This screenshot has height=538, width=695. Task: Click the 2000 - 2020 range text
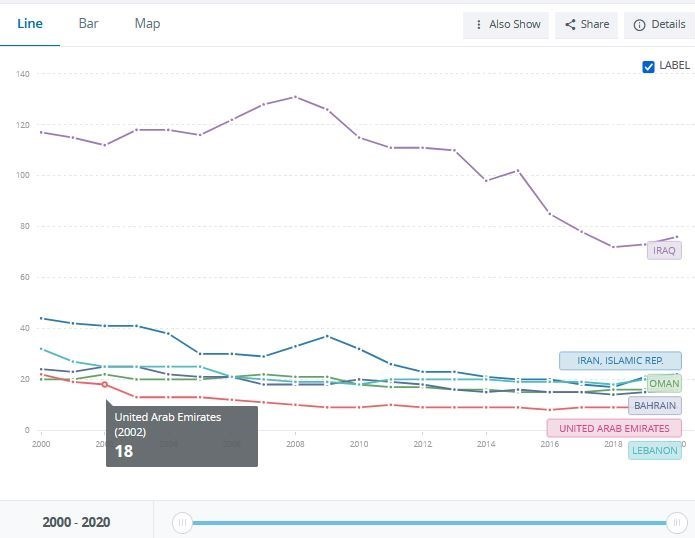click(x=76, y=522)
